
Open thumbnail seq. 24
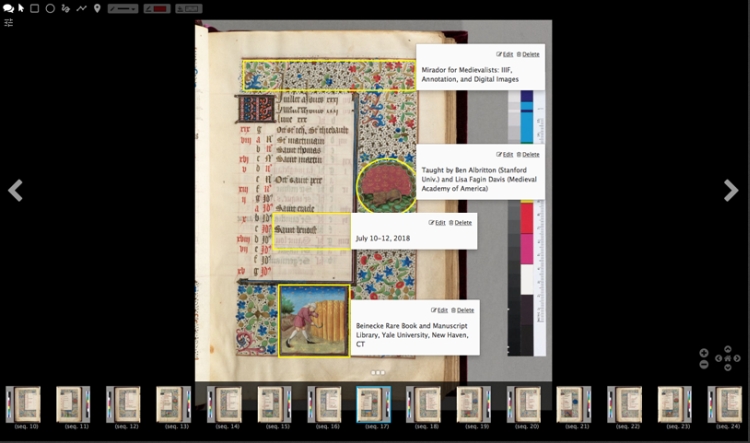click(726, 405)
